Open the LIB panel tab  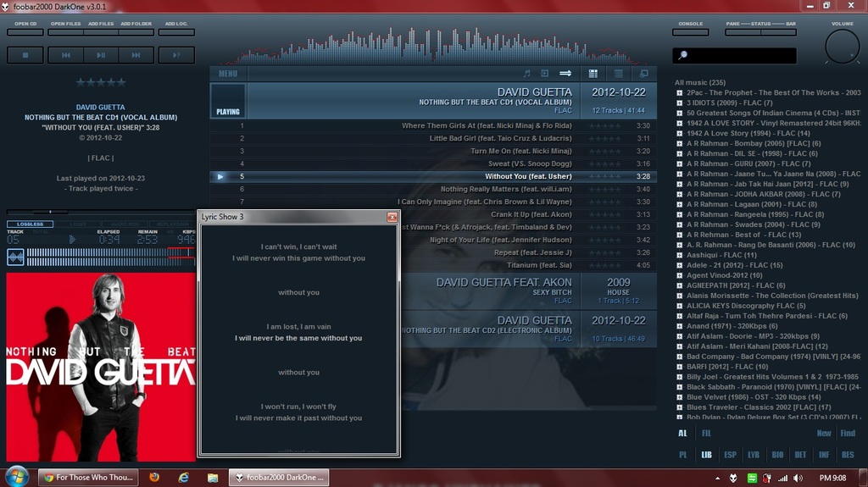pos(706,455)
